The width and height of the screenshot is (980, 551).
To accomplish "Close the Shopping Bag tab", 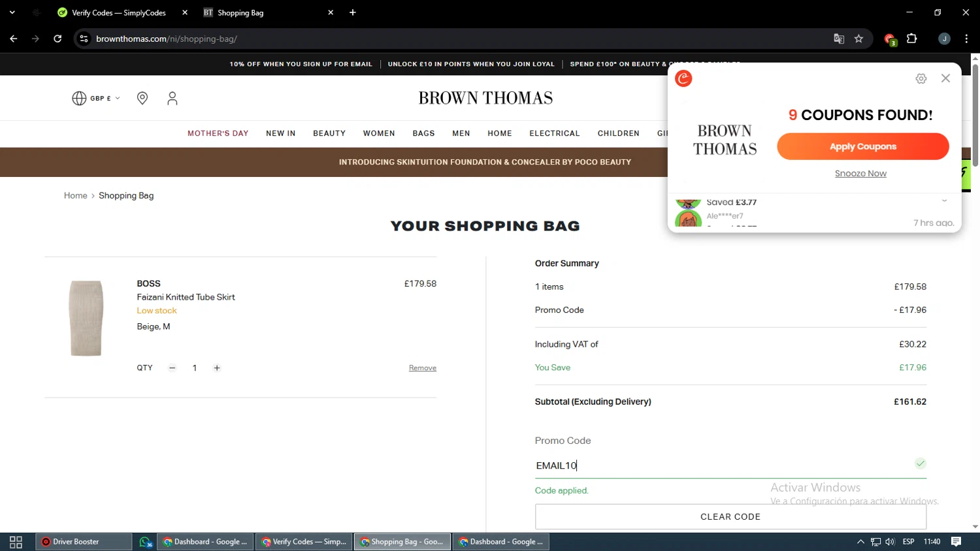I will [x=331, y=12].
